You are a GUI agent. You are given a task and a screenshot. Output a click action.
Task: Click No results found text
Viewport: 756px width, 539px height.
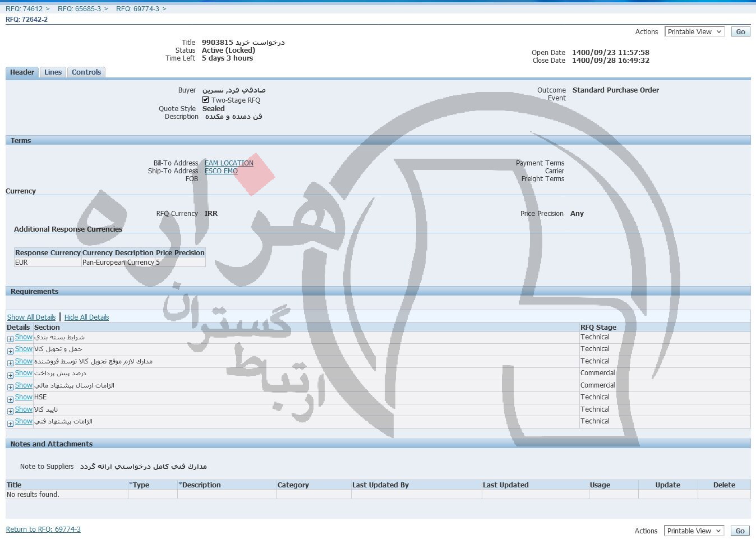(33, 495)
